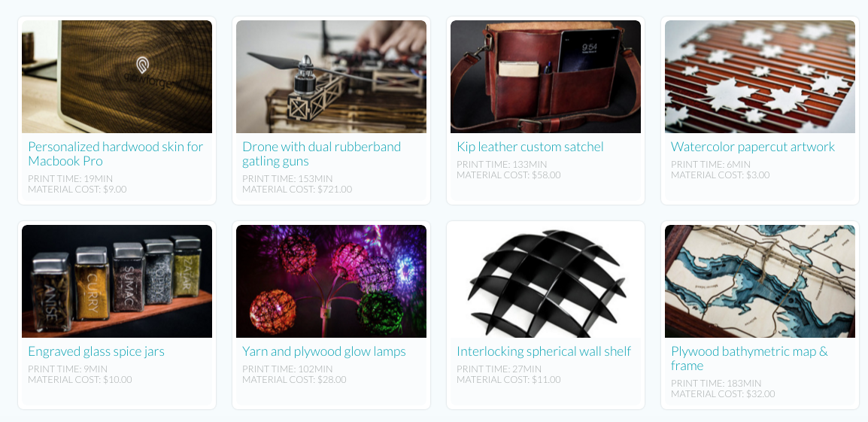The image size is (868, 422).
Task: Select the bathymetric map and frame photo
Action: (760, 281)
